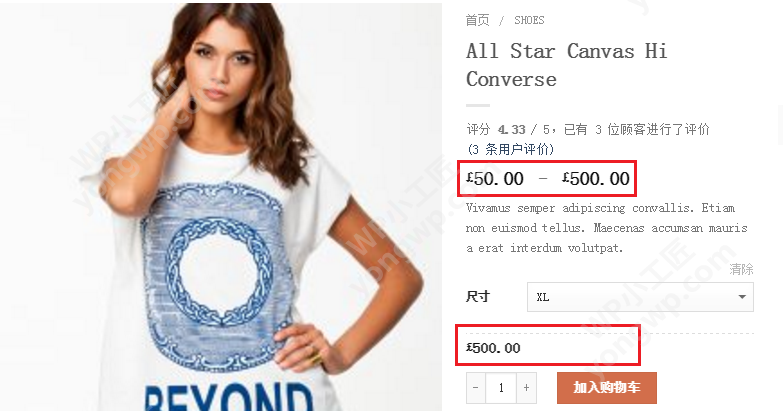Open the 3 条用户评价 reviews link
This screenshot has width=783, height=411.
point(510,149)
